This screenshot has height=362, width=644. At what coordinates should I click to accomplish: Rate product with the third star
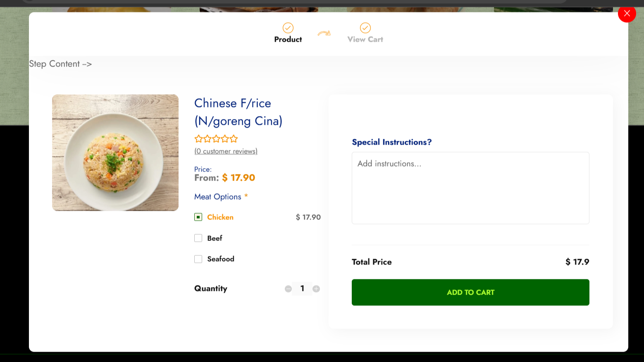click(x=216, y=138)
